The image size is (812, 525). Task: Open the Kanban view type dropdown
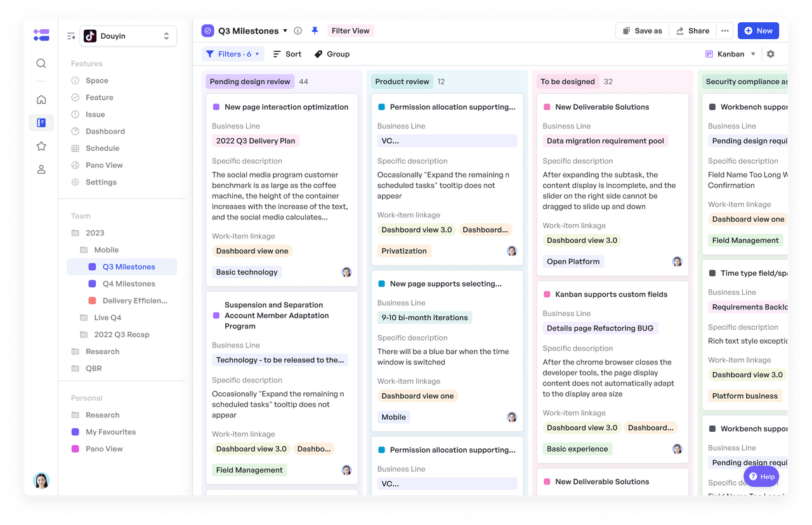click(x=730, y=54)
